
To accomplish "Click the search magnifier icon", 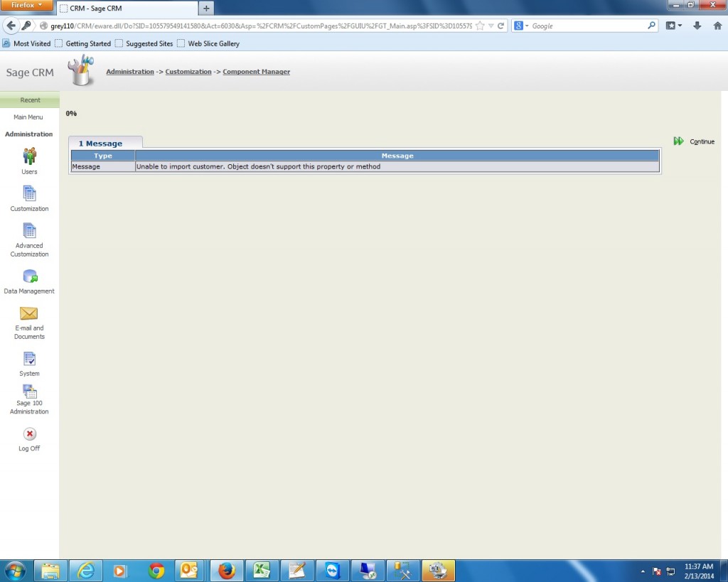I will coord(651,26).
